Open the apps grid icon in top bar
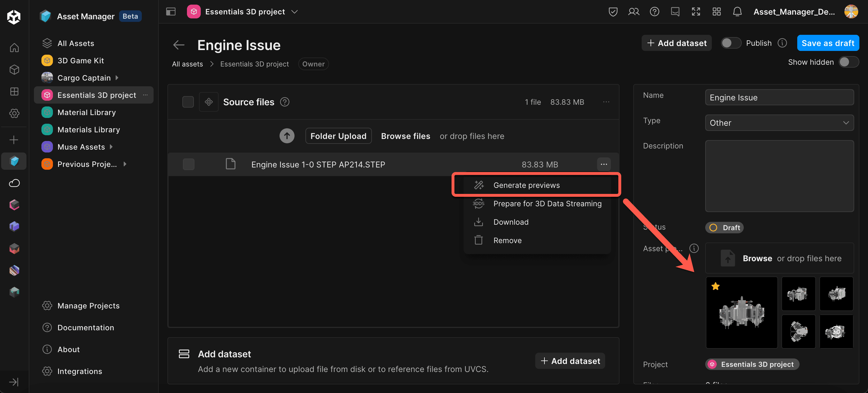 716,12
